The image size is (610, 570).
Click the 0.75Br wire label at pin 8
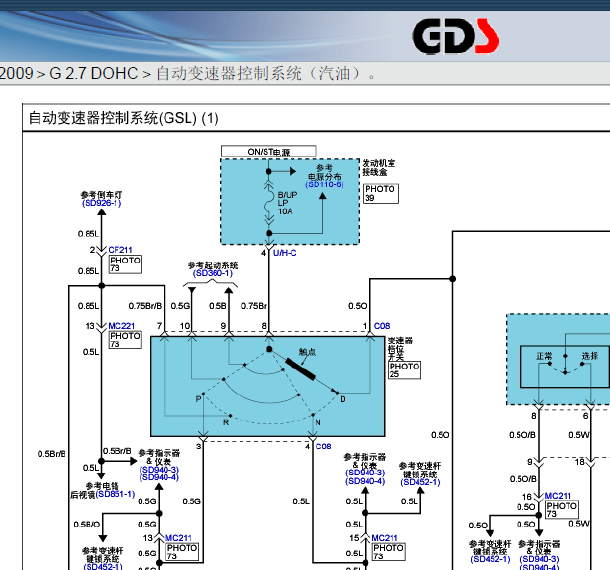(x=254, y=306)
